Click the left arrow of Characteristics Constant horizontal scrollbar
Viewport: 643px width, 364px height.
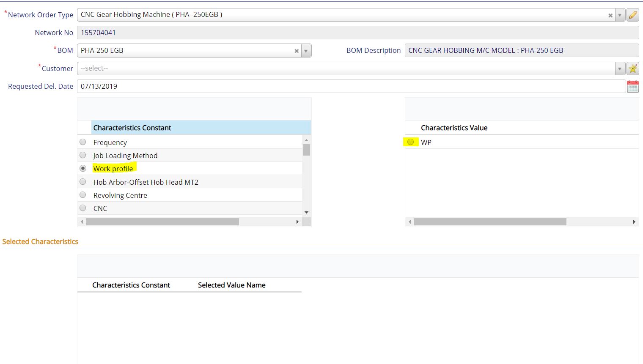click(x=82, y=222)
